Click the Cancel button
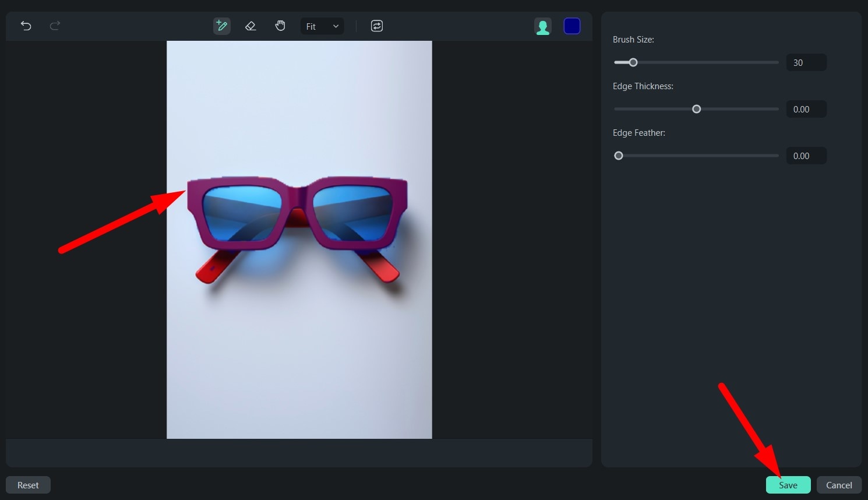868x500 pixels. click(839, 485)
